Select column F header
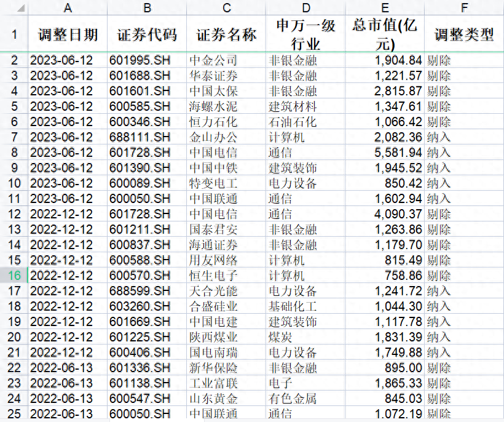 pyautogui.click(x=464, y=8)
